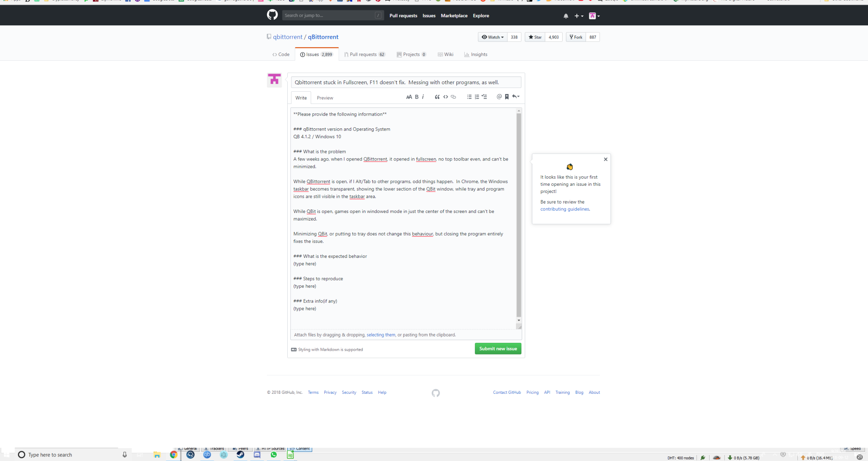The width and height of the screenshot is (868, 461).
Task: Open qBittorrent from the taskbar
Action: click(207, 455)
